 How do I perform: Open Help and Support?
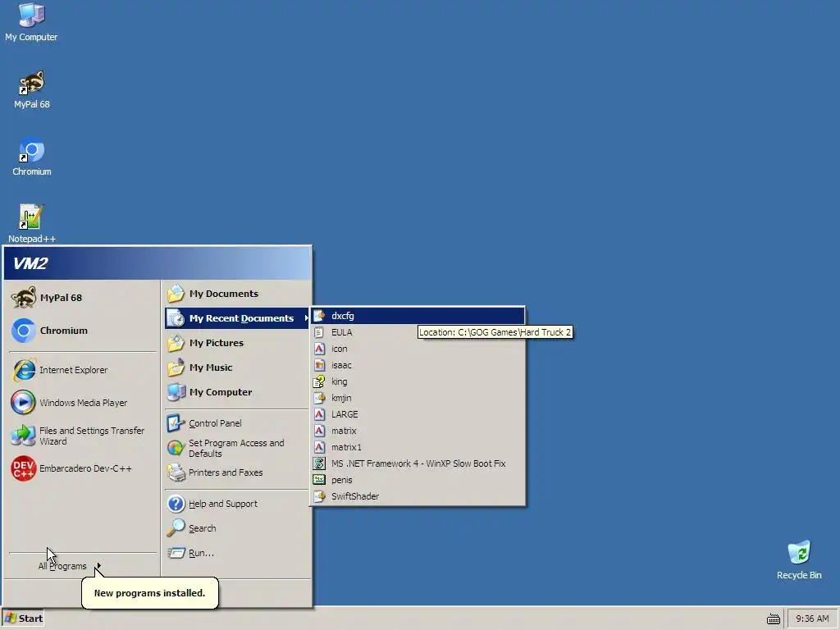(237, 504)
